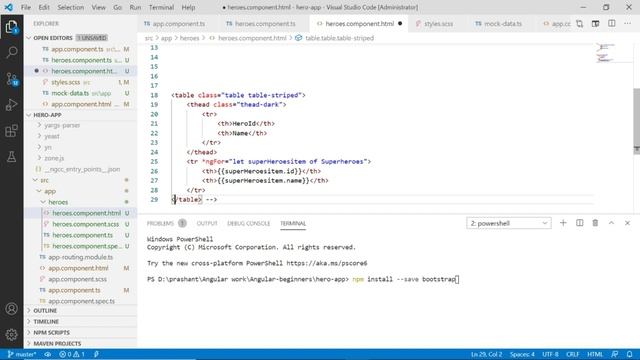The height and width of the screenshot is (360, 640).
Task: Open the Run and Debug view
Action: click(11, 105)
